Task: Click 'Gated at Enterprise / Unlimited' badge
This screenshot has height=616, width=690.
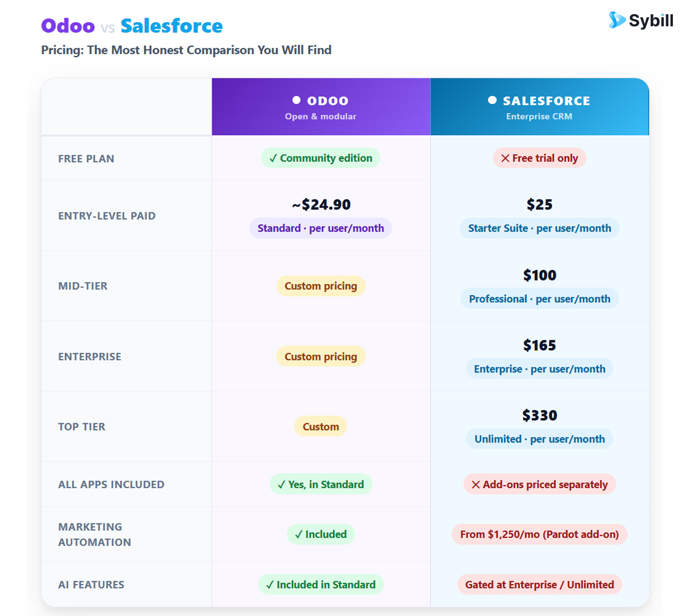Action: coord(539,585)
